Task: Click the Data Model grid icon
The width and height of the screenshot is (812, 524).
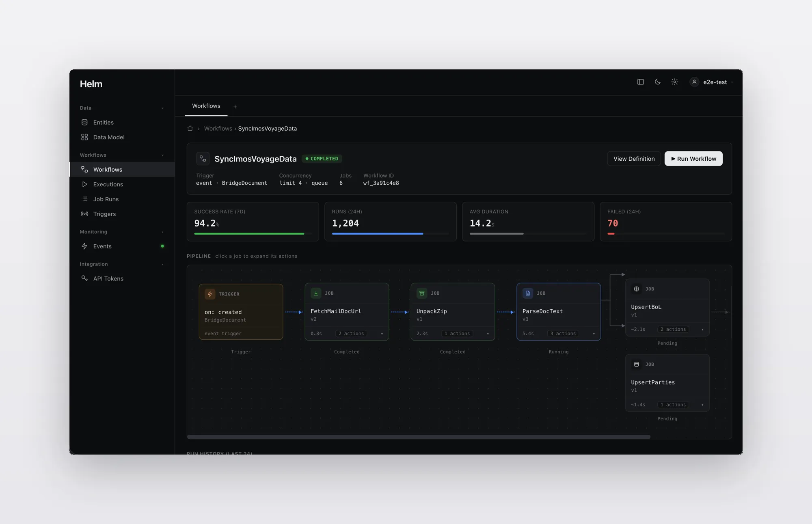Action: click(x=84, y=137)
